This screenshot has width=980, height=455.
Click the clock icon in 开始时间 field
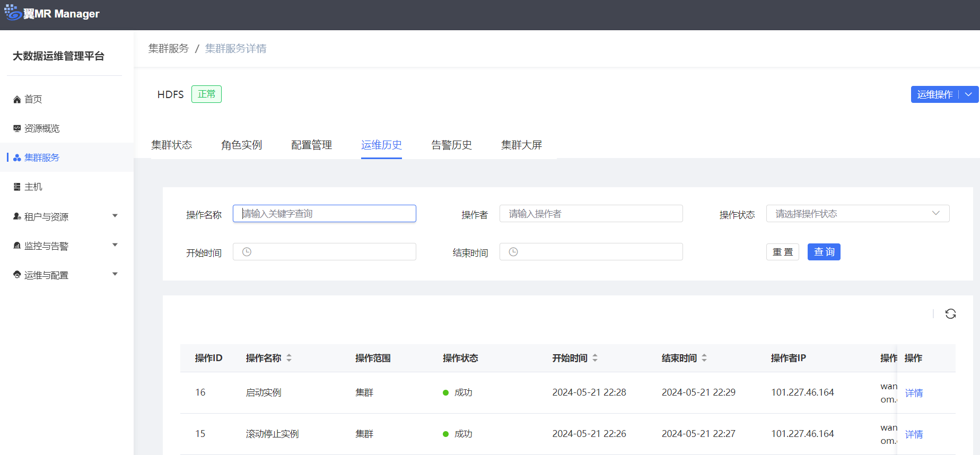click(247, 252)
